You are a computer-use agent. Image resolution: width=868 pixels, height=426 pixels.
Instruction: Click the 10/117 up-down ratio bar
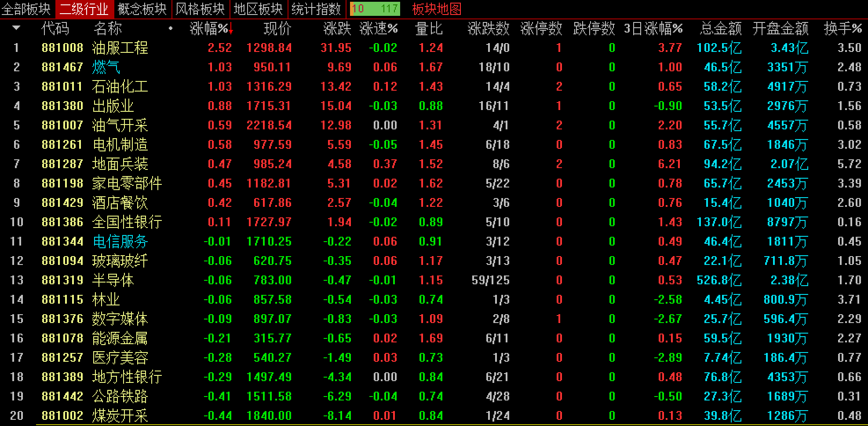375,9
